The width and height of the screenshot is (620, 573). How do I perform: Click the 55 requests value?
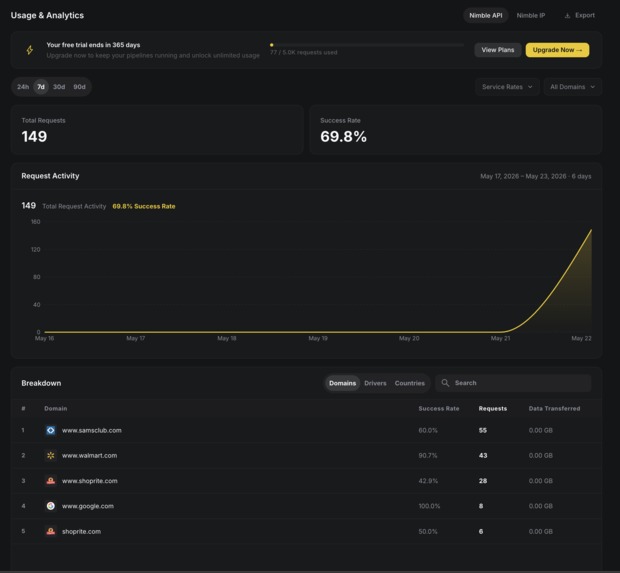(x=483, y=430)
